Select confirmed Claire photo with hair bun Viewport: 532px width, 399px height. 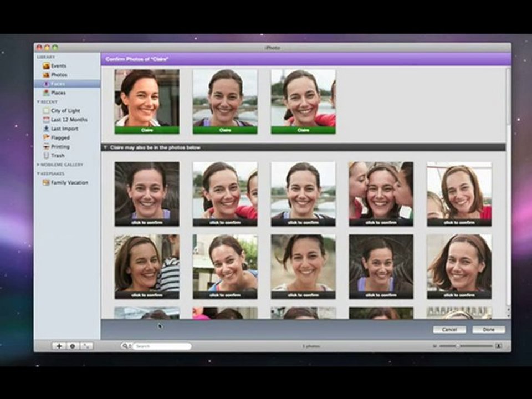pos(147,101)
